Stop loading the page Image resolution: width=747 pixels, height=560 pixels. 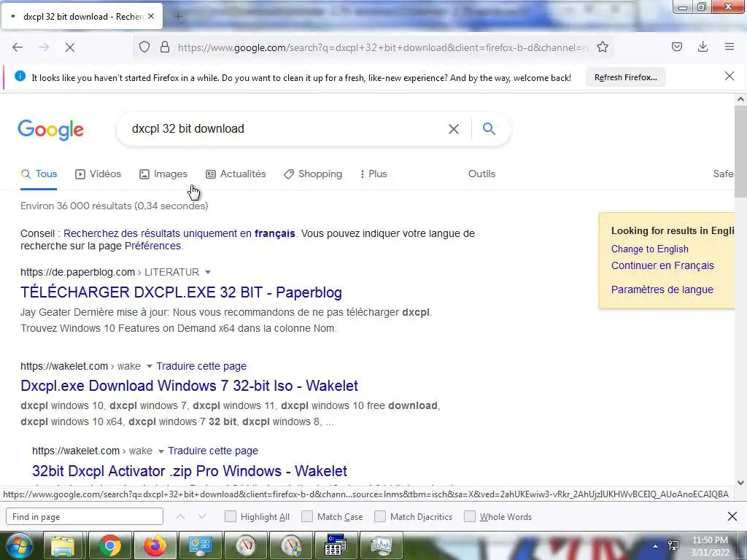click(x=70, y=47)
